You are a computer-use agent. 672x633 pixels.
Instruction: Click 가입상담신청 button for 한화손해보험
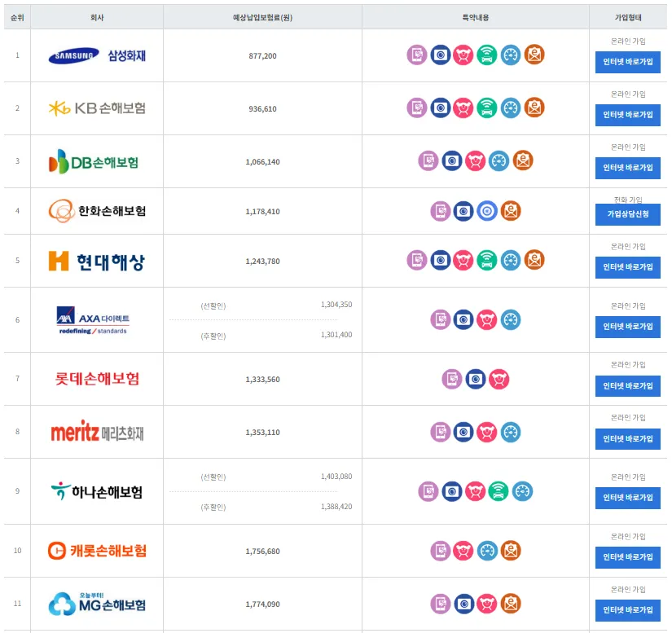627,214
